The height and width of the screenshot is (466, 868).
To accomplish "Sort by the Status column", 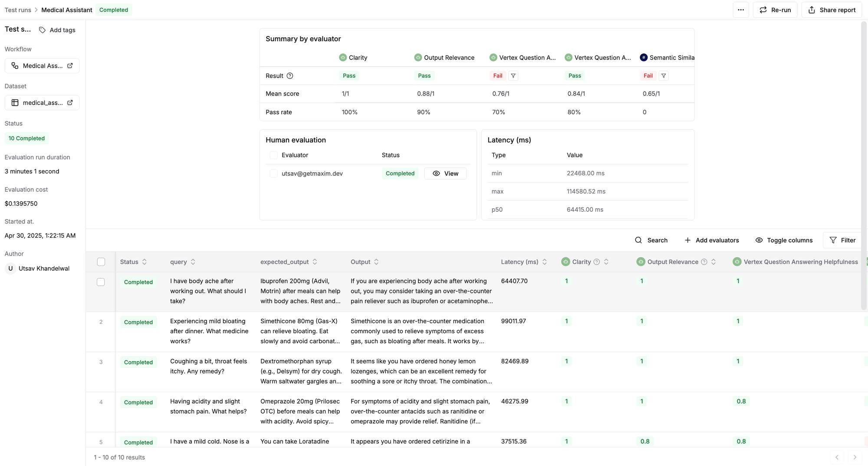I will pos(144,262).
